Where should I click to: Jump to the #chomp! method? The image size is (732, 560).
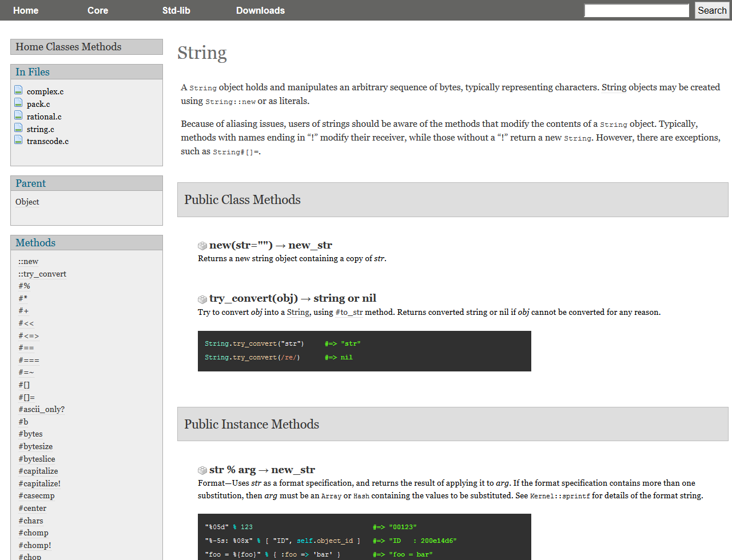[x=35, y=545]
